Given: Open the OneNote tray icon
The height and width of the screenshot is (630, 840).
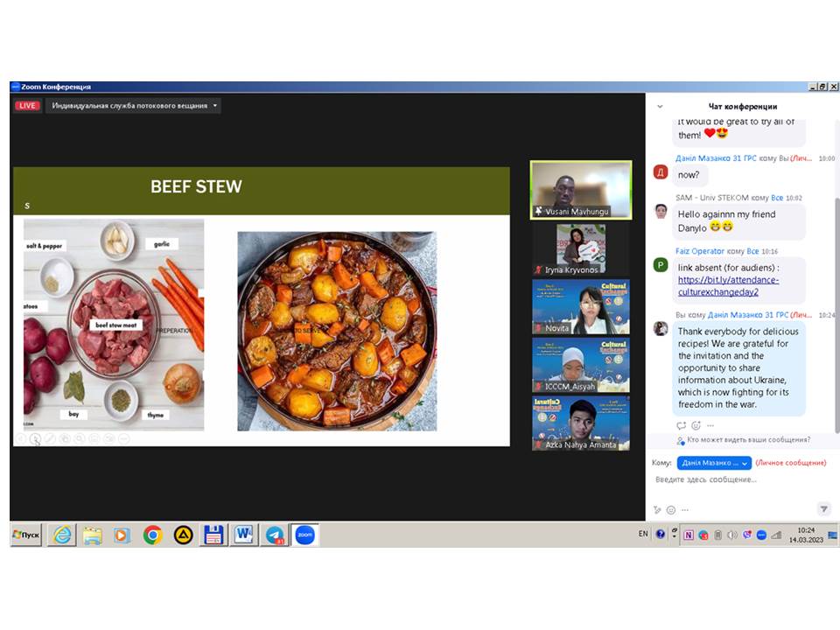Looking at the screenshot, I should (x=689, y=535).
